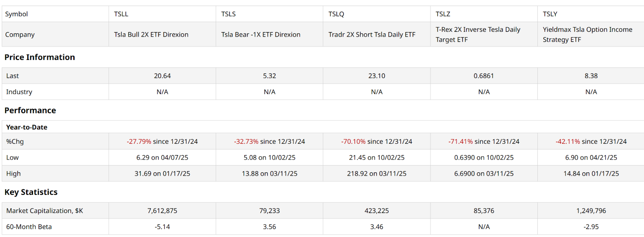Click Tradr 2X Short Tsla Daily ETF
Image resolution: width=644 pixels, height=237 pixels.
(372, 35)
